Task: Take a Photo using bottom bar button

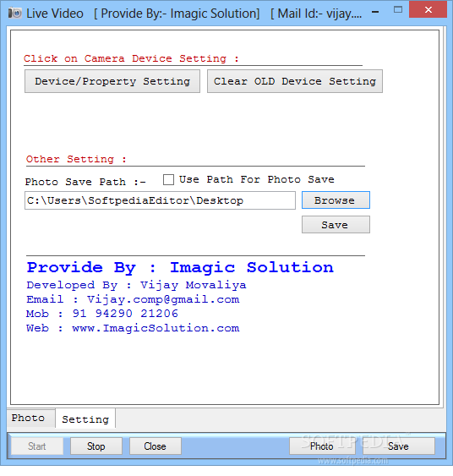Action: [x=321, y=446]
